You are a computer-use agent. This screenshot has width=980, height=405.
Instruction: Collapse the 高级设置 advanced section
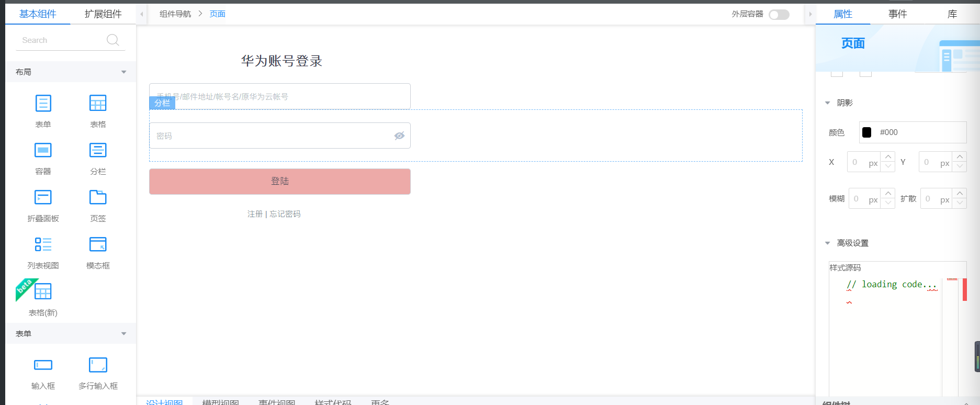(x=827, y=243)
